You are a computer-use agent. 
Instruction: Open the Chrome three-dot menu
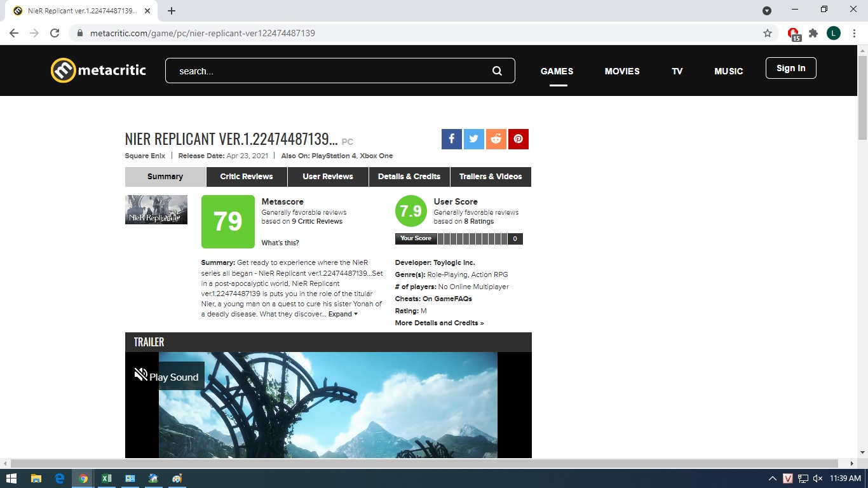[853, 33]
